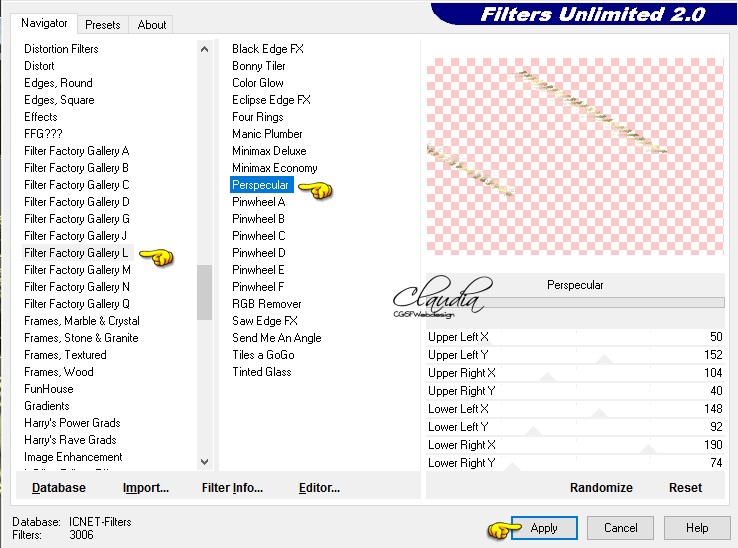The height and width of the screenshot is (548, 738).
Task: Choose the Four Rings filter
Action: click(257, 117)
